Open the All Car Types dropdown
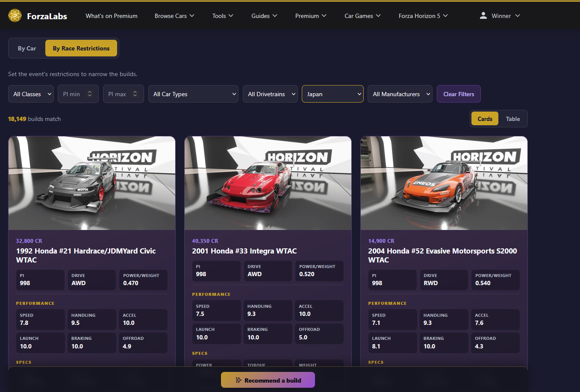Image resolution: width=580 pixels, height=392 pixels. click(x=193, y=94)
